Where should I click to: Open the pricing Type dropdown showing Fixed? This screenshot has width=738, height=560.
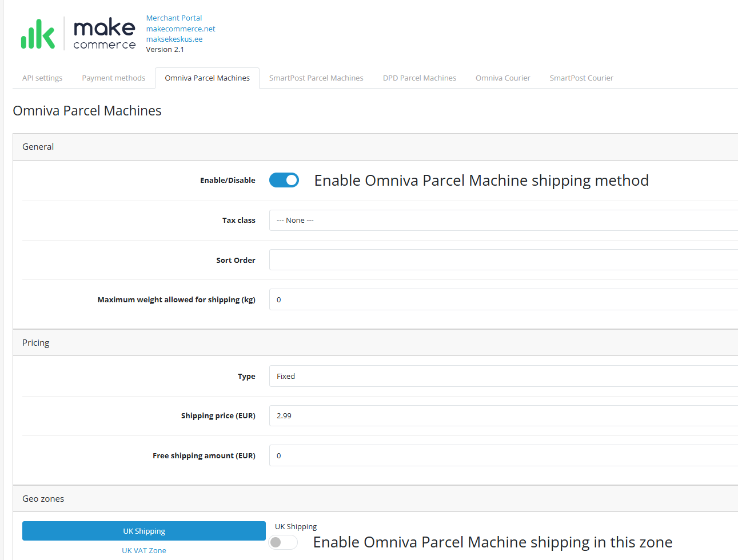(x=504, y=376)
